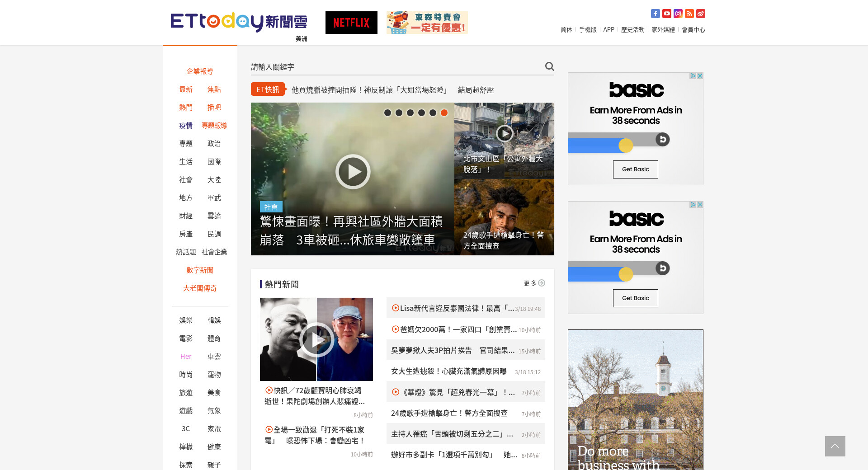
Task: Click the yellow slider knob in first basic ad
Action: (626, 146)
